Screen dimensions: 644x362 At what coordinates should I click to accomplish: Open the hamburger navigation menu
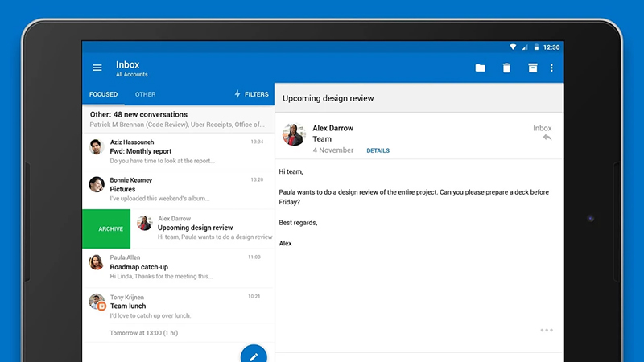tap(97, 68)
